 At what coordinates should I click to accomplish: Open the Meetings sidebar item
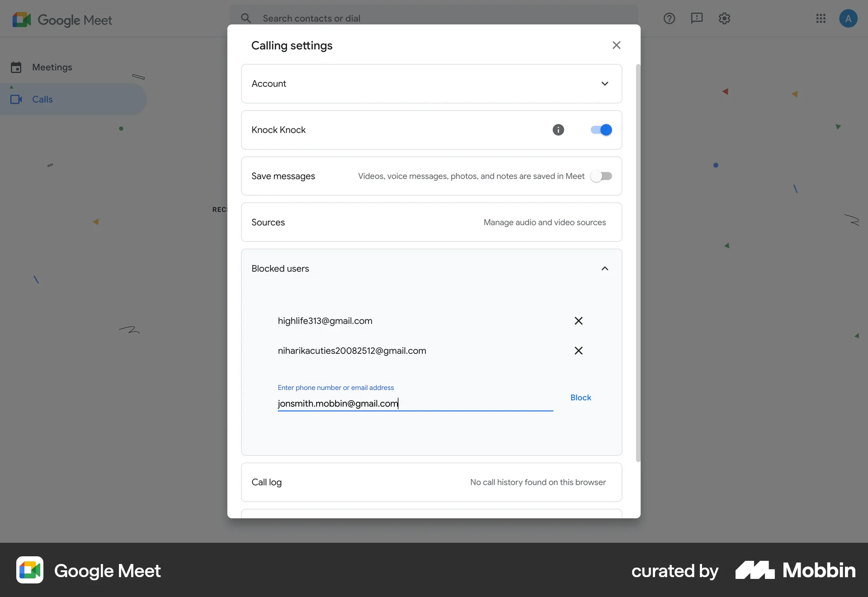[x=52, y=67]
